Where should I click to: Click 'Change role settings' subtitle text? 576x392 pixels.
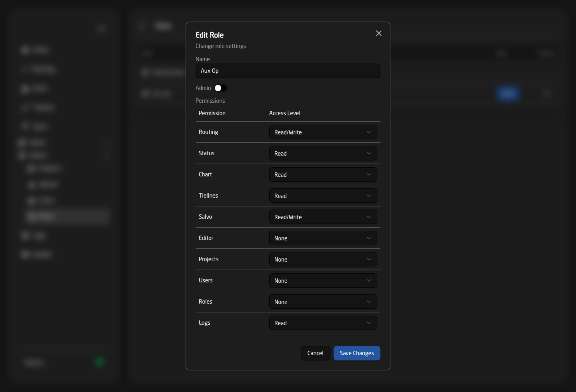tap(221, 46)
